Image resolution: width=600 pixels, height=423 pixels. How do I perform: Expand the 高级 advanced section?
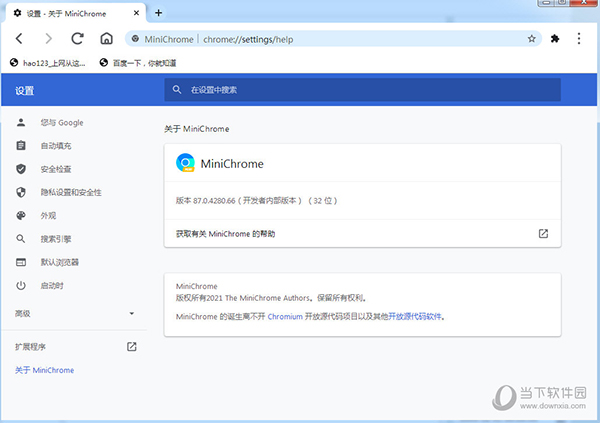click(x=75, y=314)
